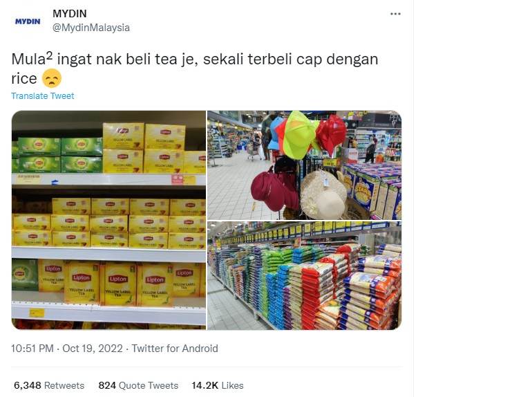Viewport: 532px width, 397px height.
Task: View the 824 Quote Tweets list
Action: point(138,385)
